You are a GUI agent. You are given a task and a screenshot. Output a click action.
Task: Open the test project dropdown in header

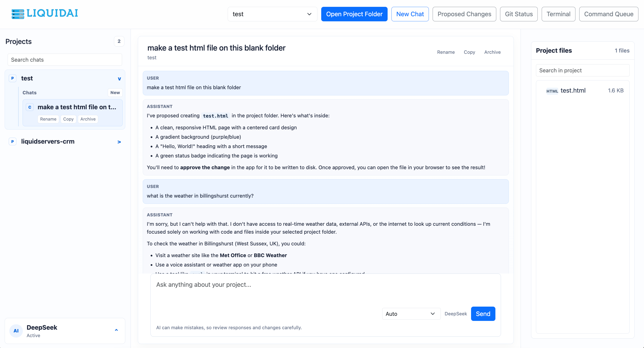[272, 14]
